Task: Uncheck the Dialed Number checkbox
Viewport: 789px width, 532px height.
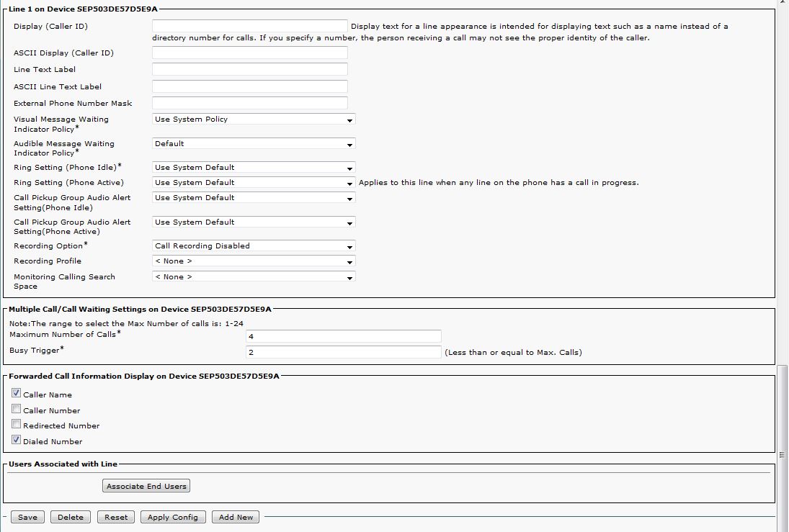Action: pyautogui.click(x=16, y=440)
